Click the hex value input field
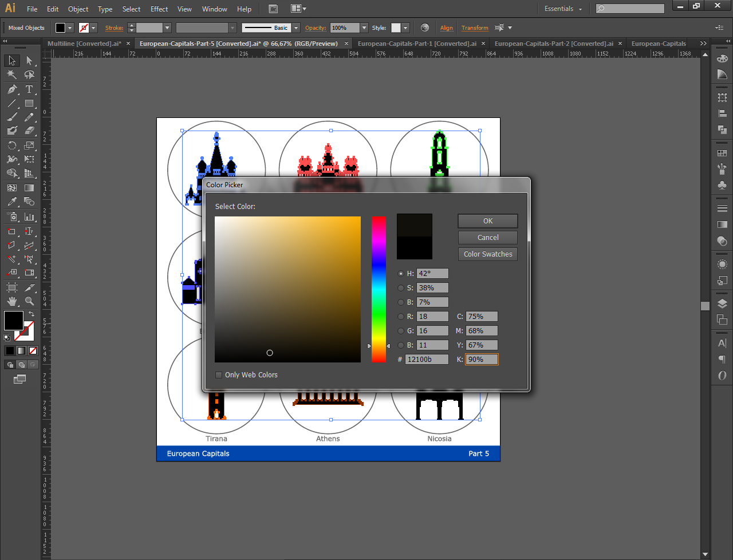 coord(427,359)
